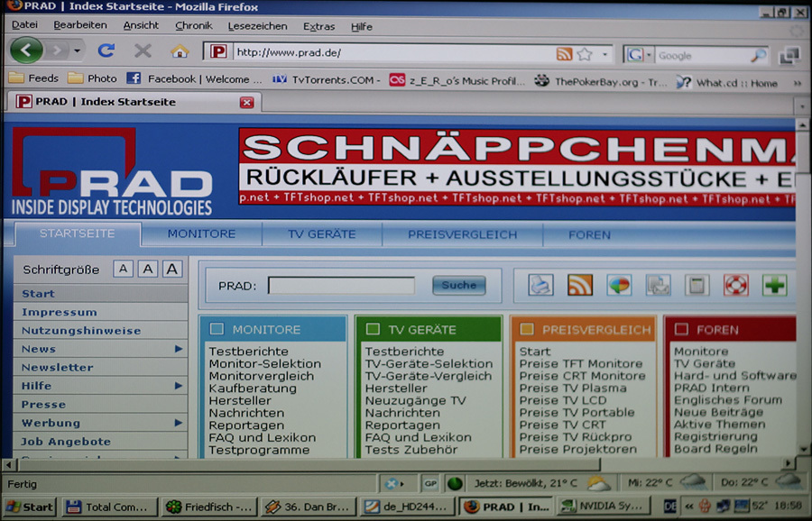Subscribe via the RSS icon in the address bar
This screenshot has width=812, height=521.
pyautogui.click(x=564, y=53)
